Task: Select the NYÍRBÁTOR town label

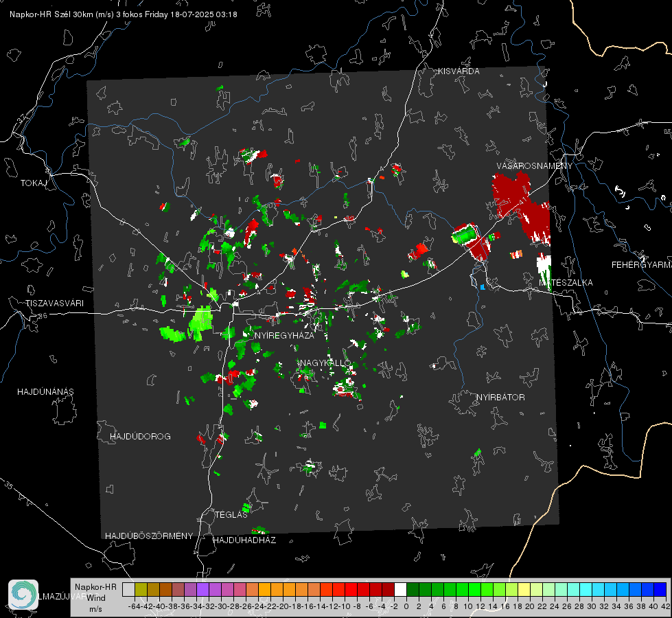Action: click(x=500, y=397)
